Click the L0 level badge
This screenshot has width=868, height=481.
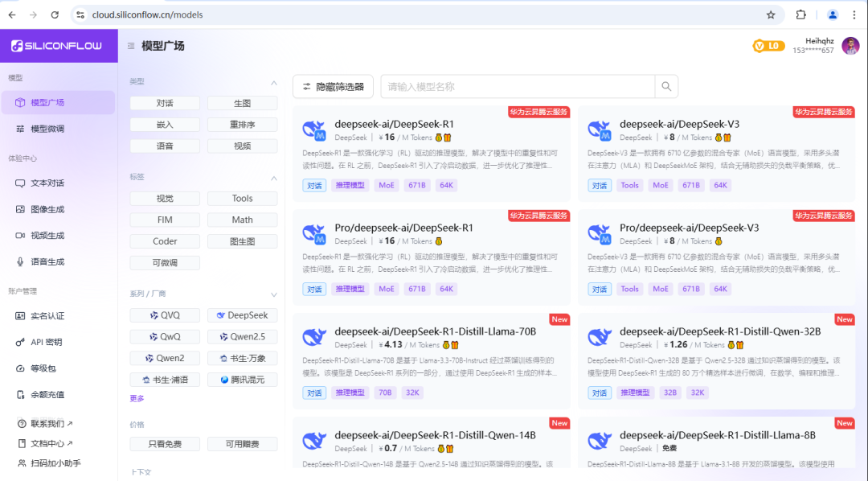click(x=768, y=46)
